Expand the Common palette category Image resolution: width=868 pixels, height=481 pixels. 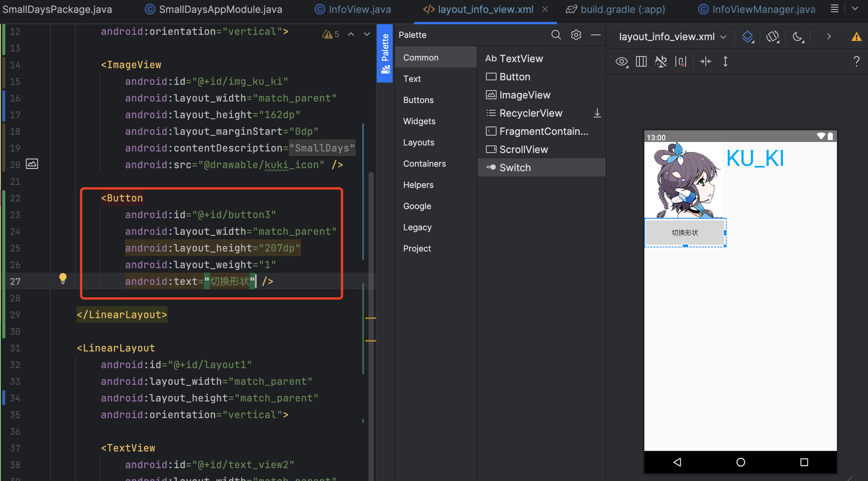(421, 57)
